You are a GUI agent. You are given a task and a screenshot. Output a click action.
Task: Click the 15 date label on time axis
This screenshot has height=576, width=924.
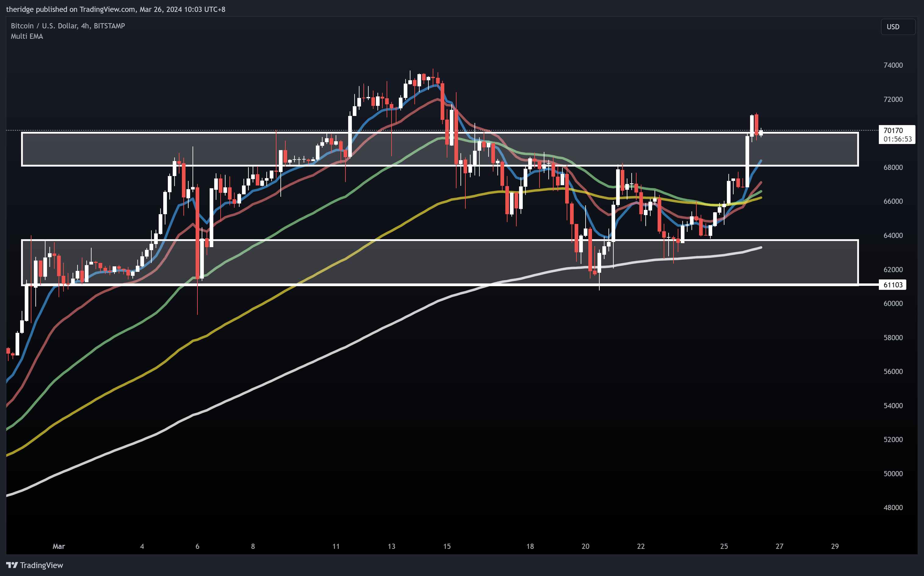(x=447, y=546)
